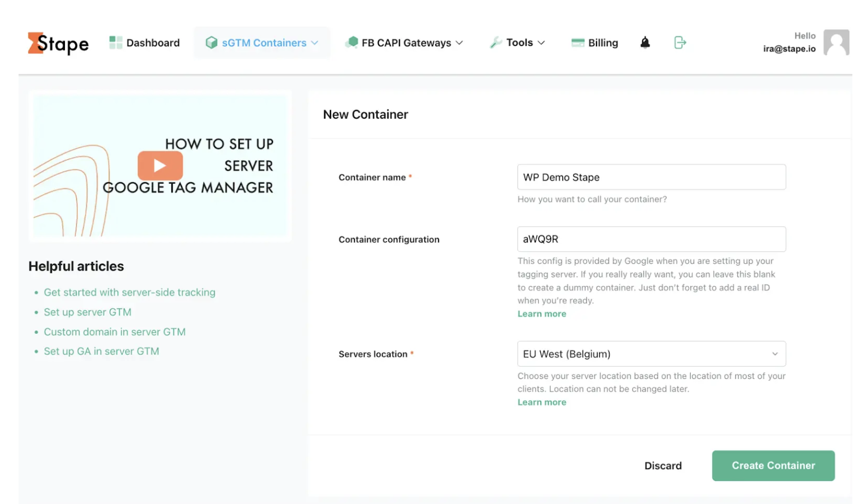Click the New Container heading
The width and height of the screenshot is (860, 504).
tap(366, 115)
